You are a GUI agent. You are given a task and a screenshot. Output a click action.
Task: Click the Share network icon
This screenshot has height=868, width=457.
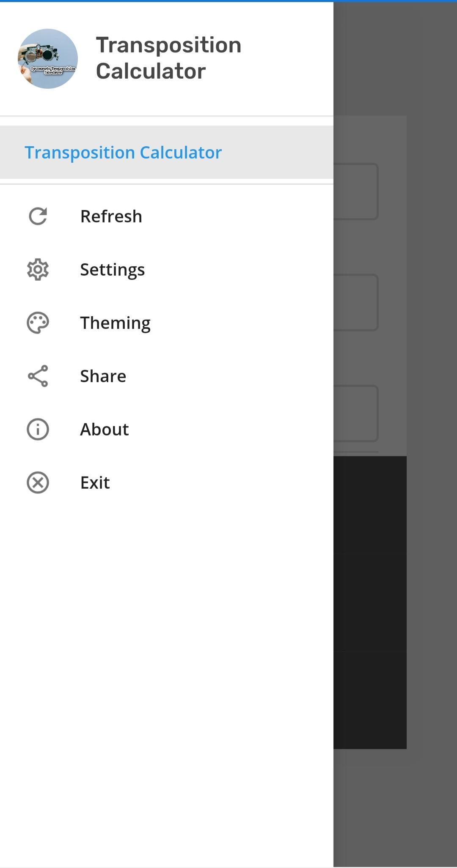(x=38, y=376)
